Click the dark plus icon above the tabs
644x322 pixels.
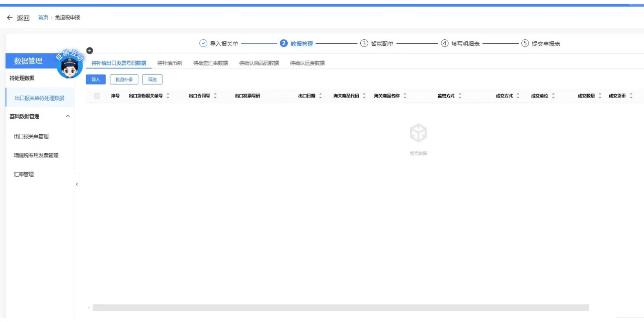tap(90, 50)
